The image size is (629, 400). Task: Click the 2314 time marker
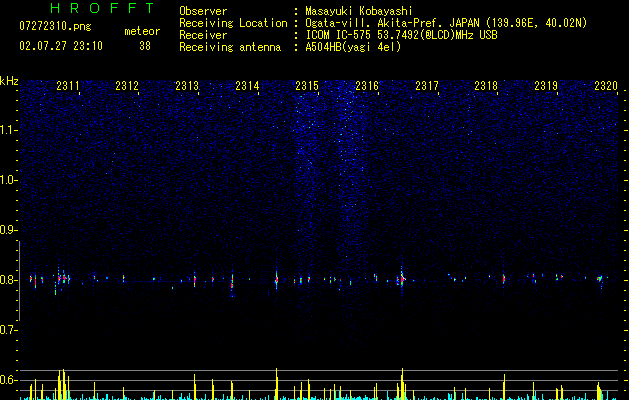[247, 85]
